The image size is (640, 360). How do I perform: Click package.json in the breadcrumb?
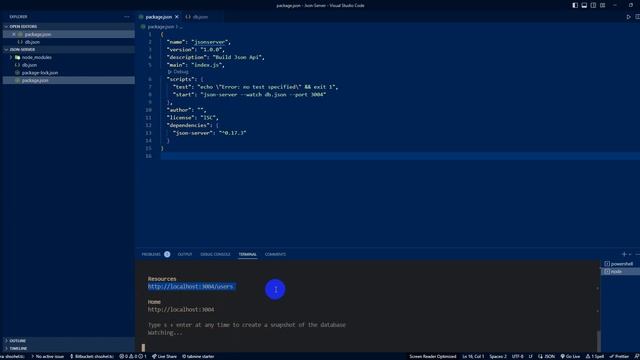[160, 27]
